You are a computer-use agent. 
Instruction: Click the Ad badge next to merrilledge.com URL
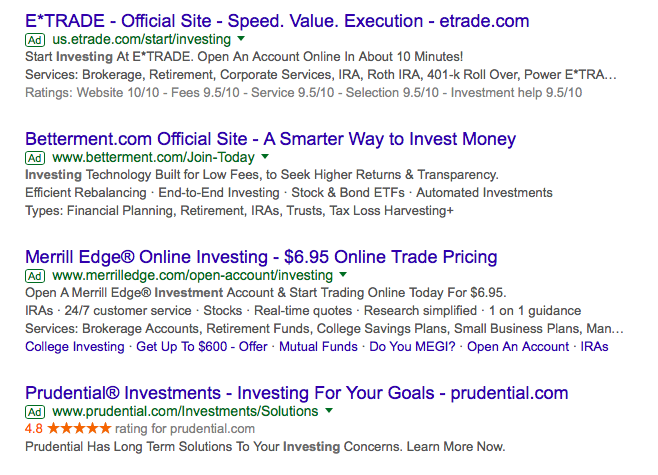coord(35,276)
